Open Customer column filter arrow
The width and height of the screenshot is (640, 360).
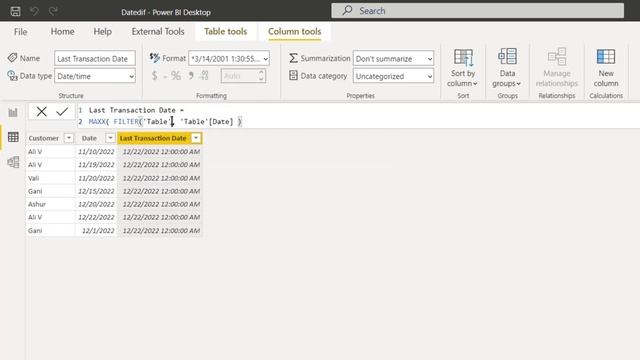(x=69, y=138)
